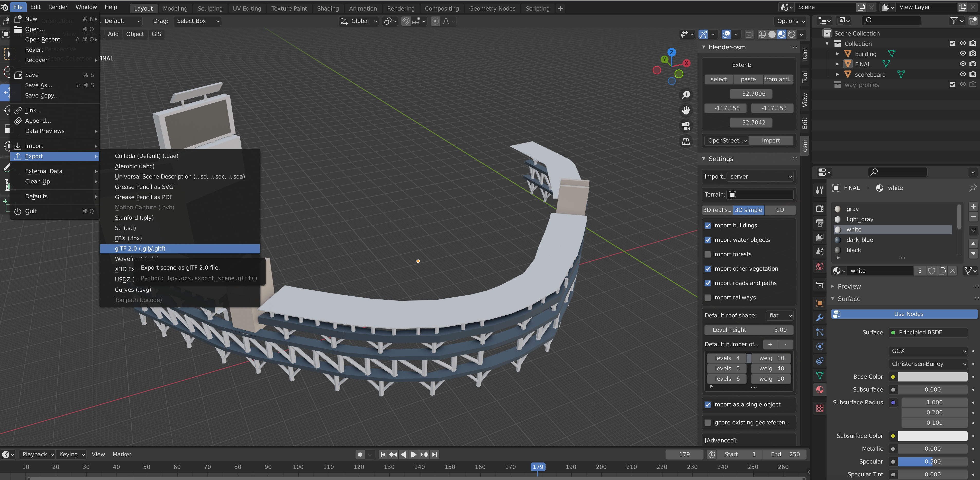Open the Default roof shape dropdown

[780, 316]
